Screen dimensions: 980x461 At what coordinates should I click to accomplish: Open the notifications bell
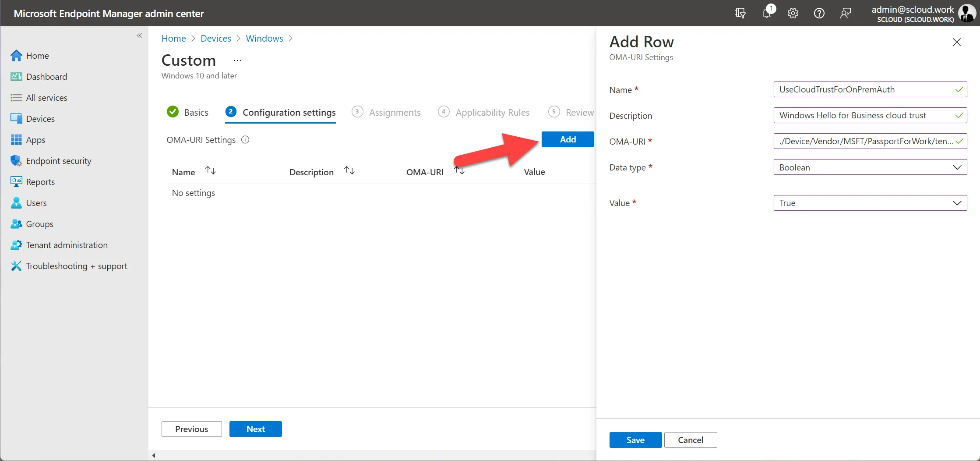(767, 13)
